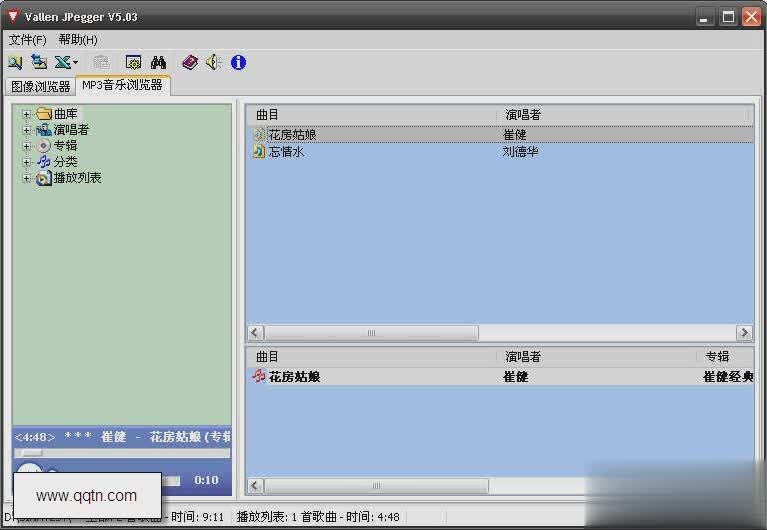Click right arrow of upper list scrollbar
Screen dimensions: 767x530
(x=744, y=333)
